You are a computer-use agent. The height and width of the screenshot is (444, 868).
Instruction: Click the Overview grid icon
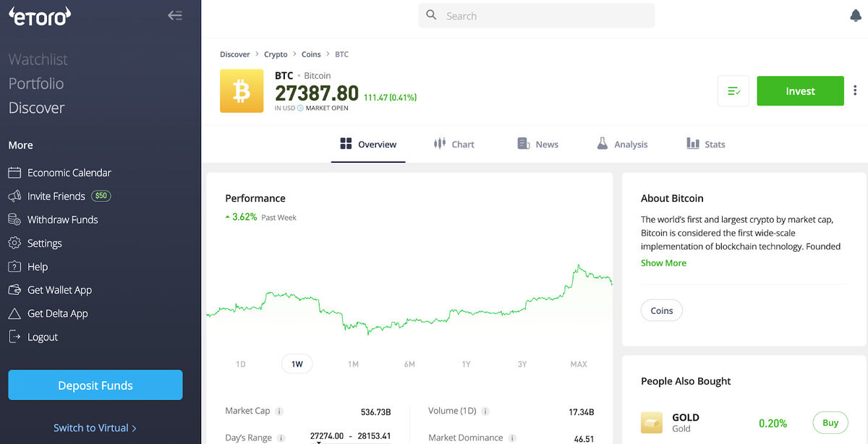point(346,144)
